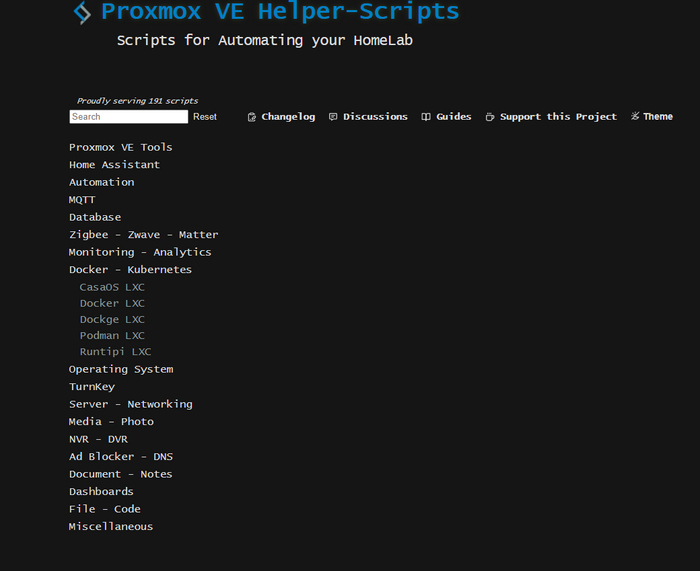Click the Discussions speech bubble icon
This screenshot has width=700, height=571.
[333, 117]
